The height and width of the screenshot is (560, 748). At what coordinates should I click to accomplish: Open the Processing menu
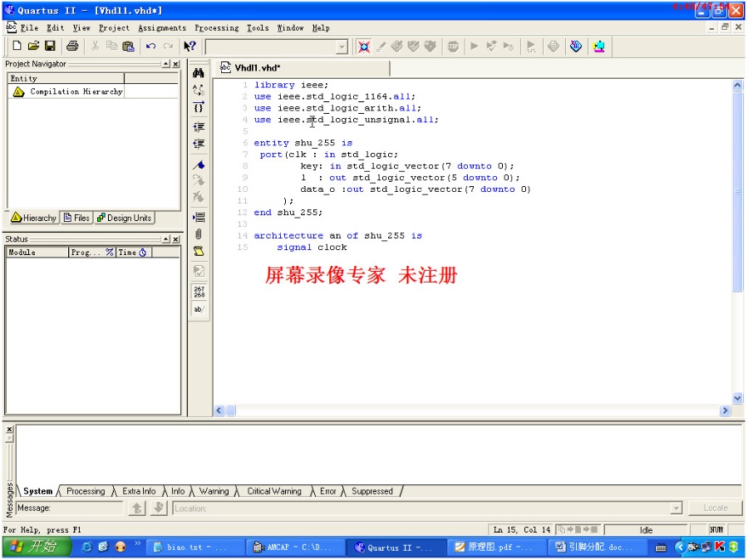[217, 28]
